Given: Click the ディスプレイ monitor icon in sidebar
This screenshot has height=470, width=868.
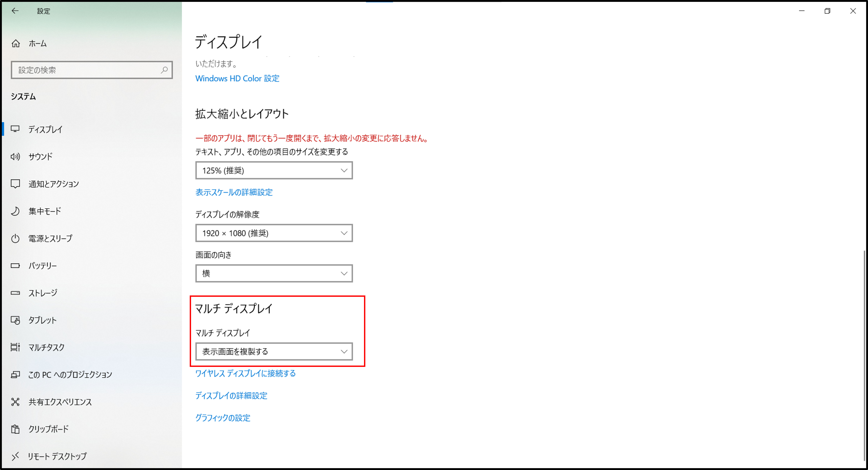Looking at the screenshot, I should (15, 129).
